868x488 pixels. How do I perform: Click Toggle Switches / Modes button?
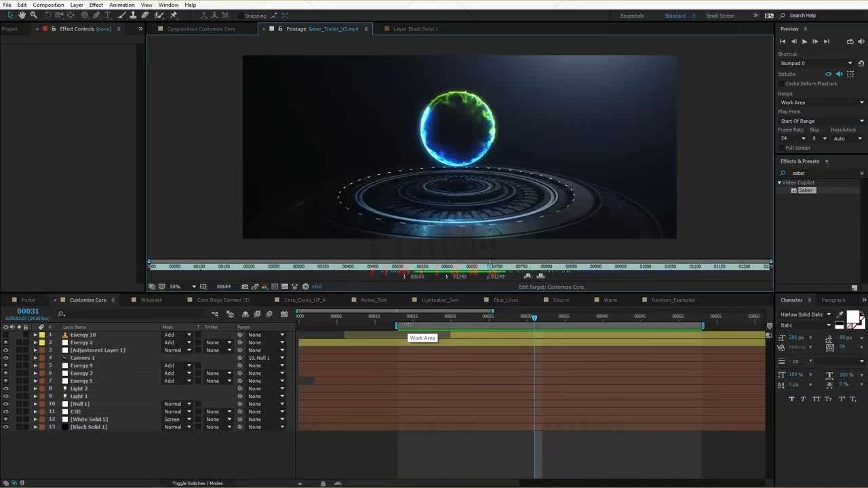coord(197,483)
